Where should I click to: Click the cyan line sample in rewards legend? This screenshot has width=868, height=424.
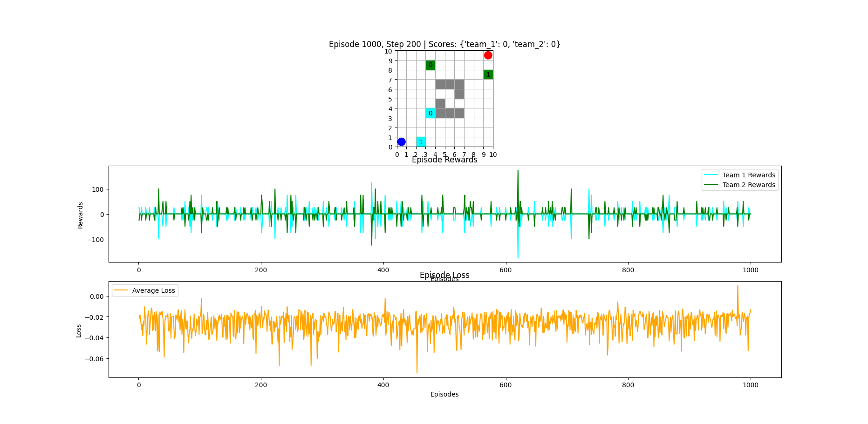pyautogui.click(x=711, y=175)
